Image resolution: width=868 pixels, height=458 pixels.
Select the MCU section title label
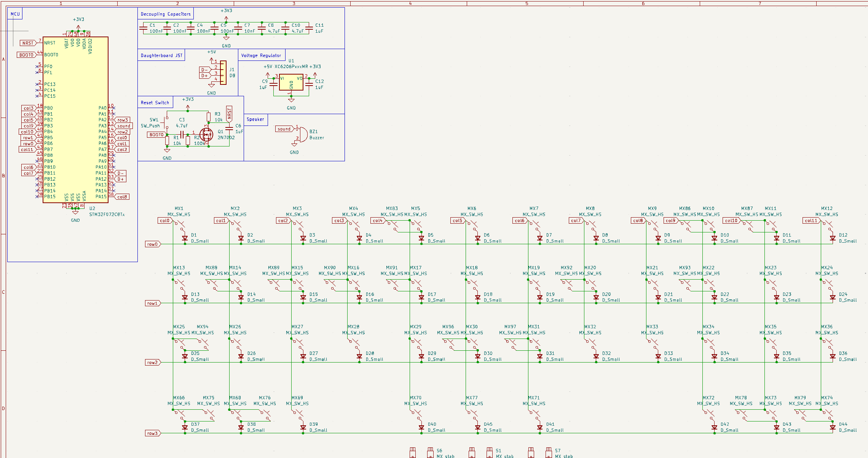[x=15, y=14]
